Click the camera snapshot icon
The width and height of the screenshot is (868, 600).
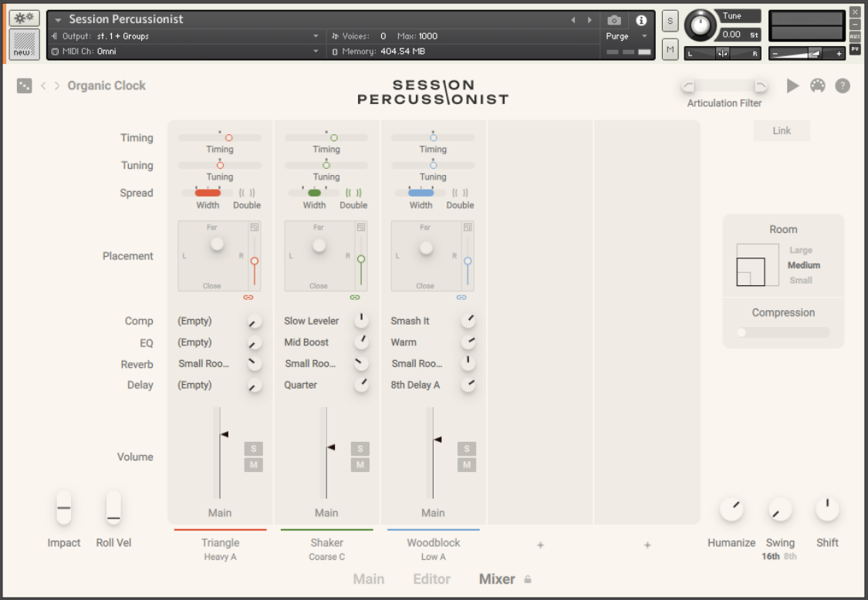[x=614, y=20]
